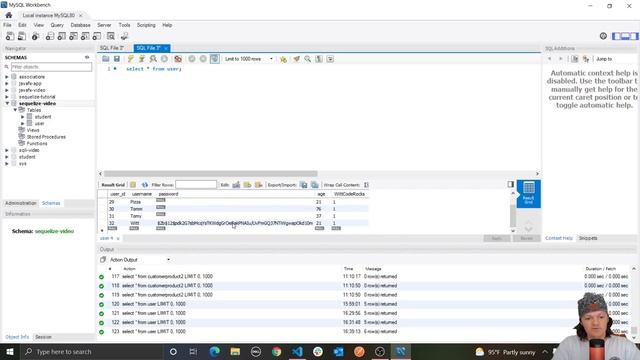This screenshot has width=640, height=360.
Task: Click the refresh icon beside Filter Rows
Action: (x=144, y=185)
